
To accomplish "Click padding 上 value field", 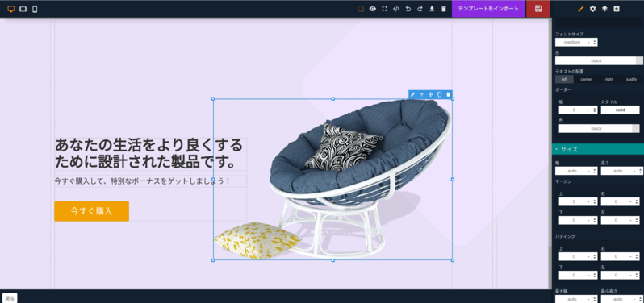I will pyautogui.click(x=573, y=256).
